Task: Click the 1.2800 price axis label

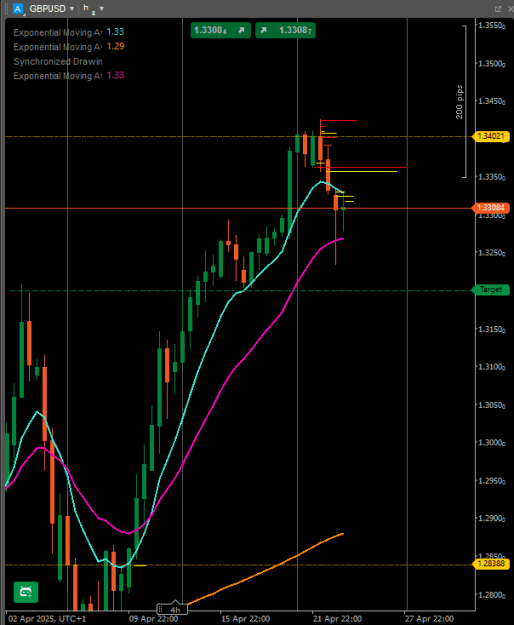Action: [492, 595]
